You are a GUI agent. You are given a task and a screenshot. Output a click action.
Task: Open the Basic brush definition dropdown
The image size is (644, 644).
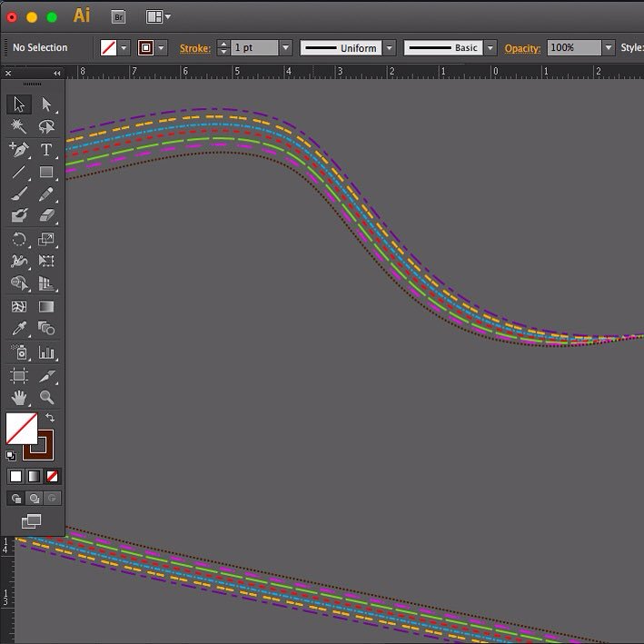point(490,47)
